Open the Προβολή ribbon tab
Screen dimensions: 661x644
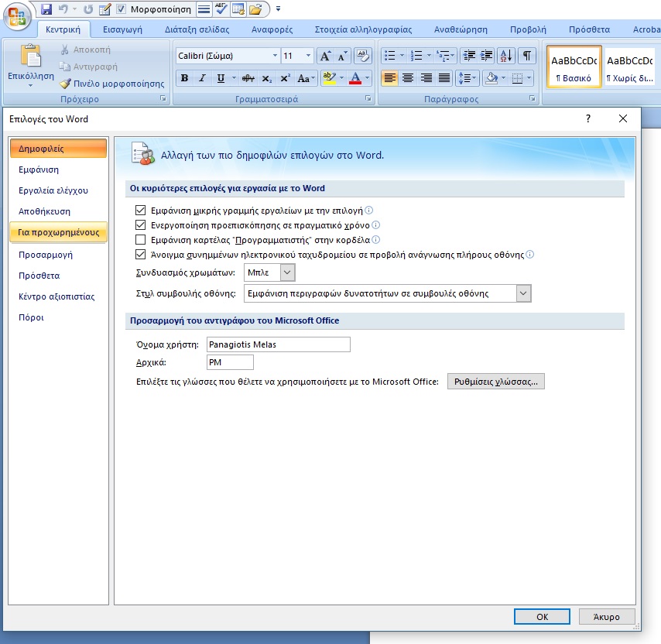click(528, 29)
